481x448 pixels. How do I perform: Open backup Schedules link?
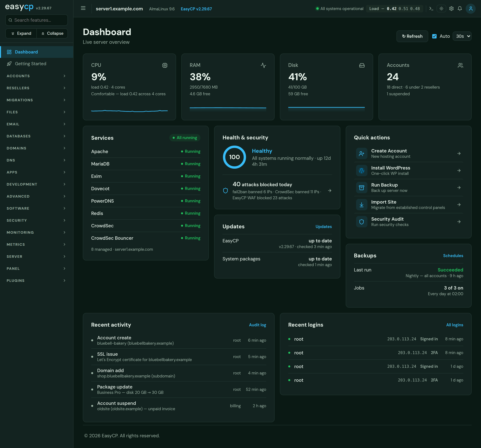tap(453, 255)
